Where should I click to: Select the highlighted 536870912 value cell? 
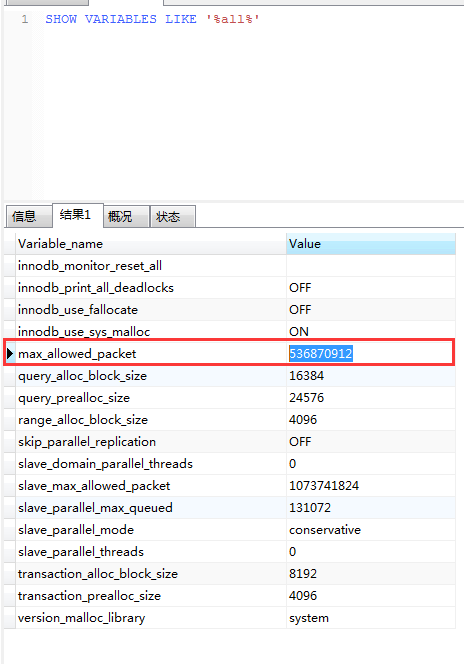click(320, 354)
